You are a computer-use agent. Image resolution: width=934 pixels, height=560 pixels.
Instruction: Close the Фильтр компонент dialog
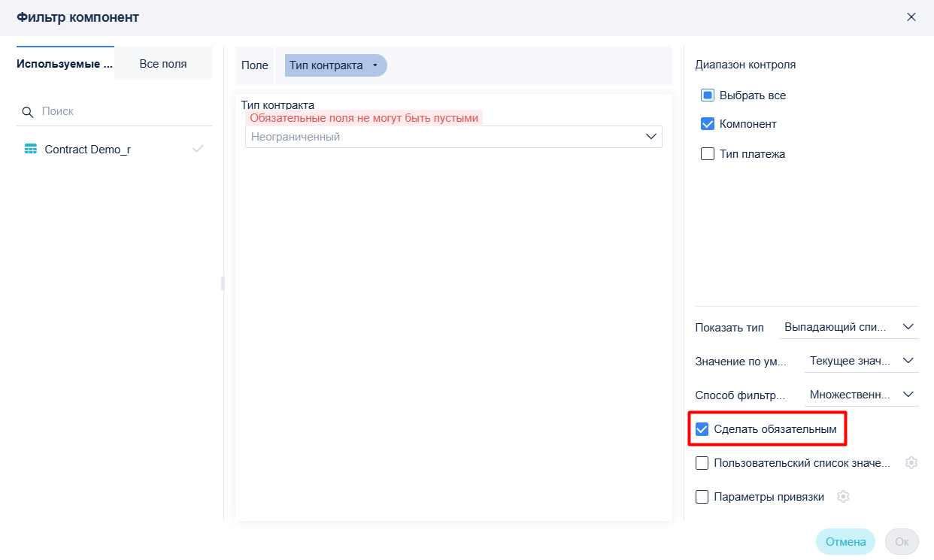pos(911,17)
